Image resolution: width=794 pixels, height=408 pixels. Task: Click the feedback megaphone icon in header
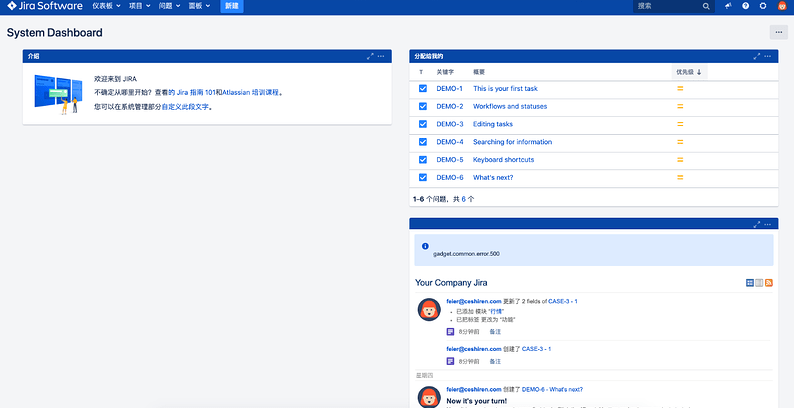pyautogui.click(x=729, y=6)
